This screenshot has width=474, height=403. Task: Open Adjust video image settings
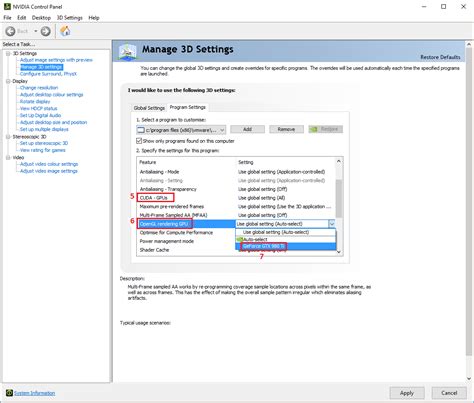click(49, 171)
